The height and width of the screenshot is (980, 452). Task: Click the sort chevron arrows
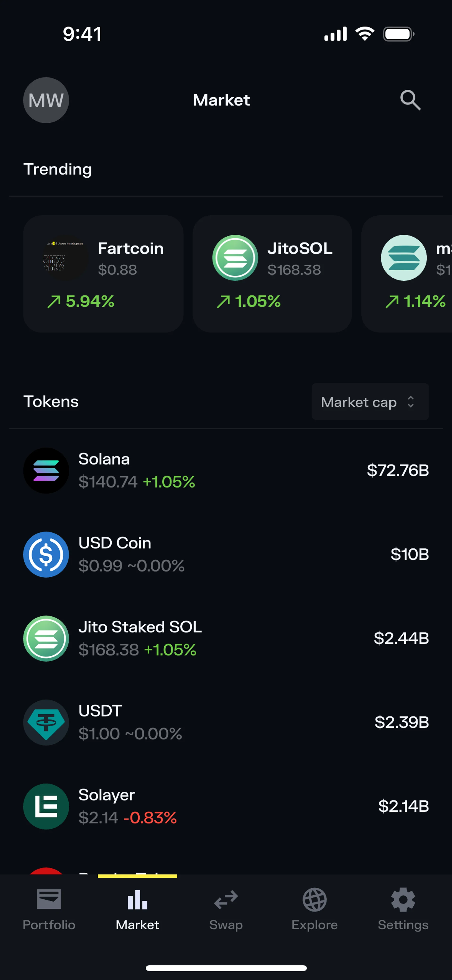tap(411, 402)
